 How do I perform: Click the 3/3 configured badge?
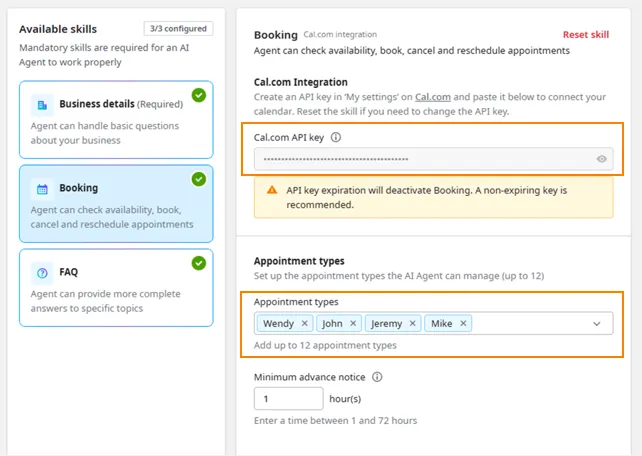tap(178, 29)
